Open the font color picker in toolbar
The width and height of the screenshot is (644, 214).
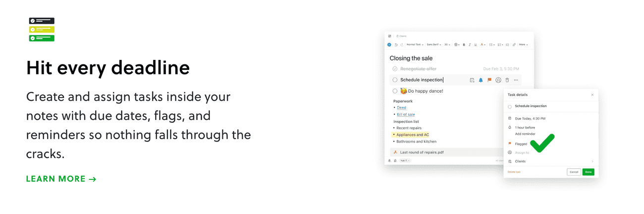pyautogui.click(x=483, y=45)
